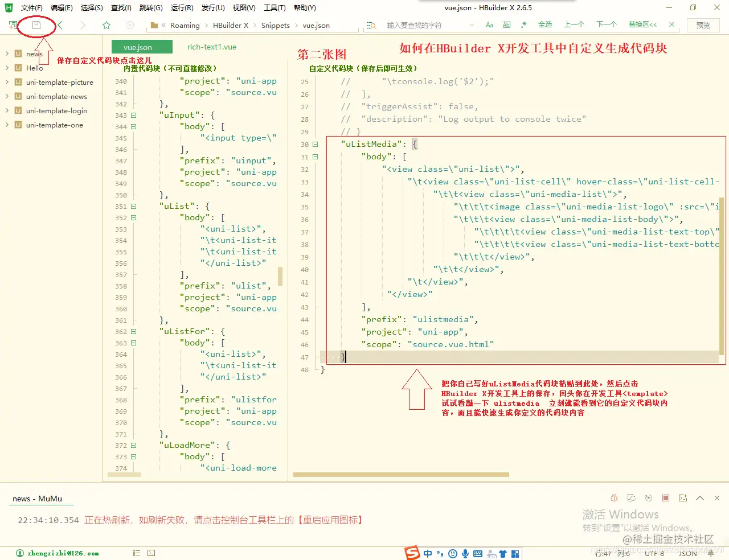729x560 pixels.
Task: Toggle whole word match option
Action: pos(507,25)
